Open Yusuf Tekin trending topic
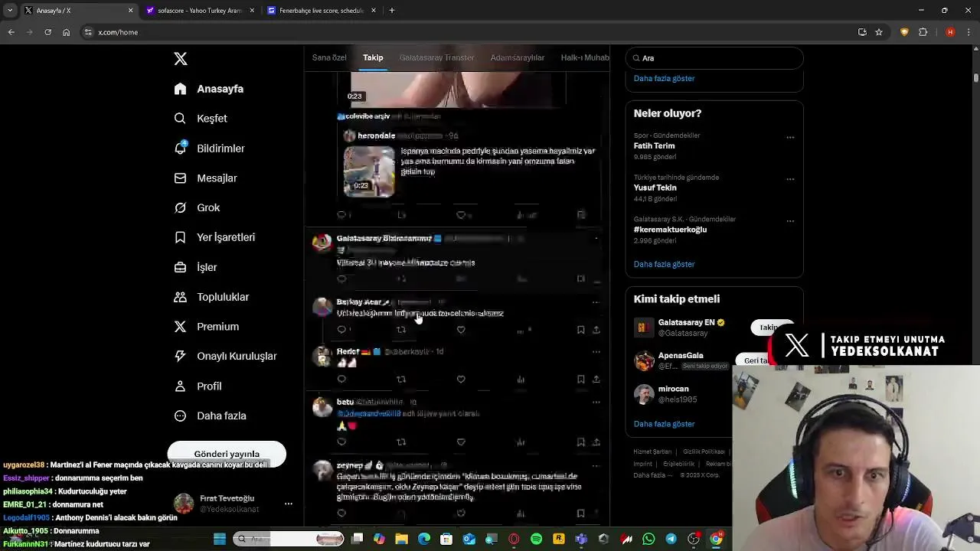 click(x=655, y=187)
